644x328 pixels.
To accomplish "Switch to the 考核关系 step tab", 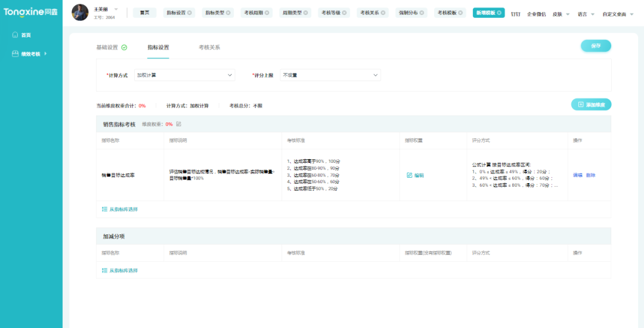I will pos(209,47).
